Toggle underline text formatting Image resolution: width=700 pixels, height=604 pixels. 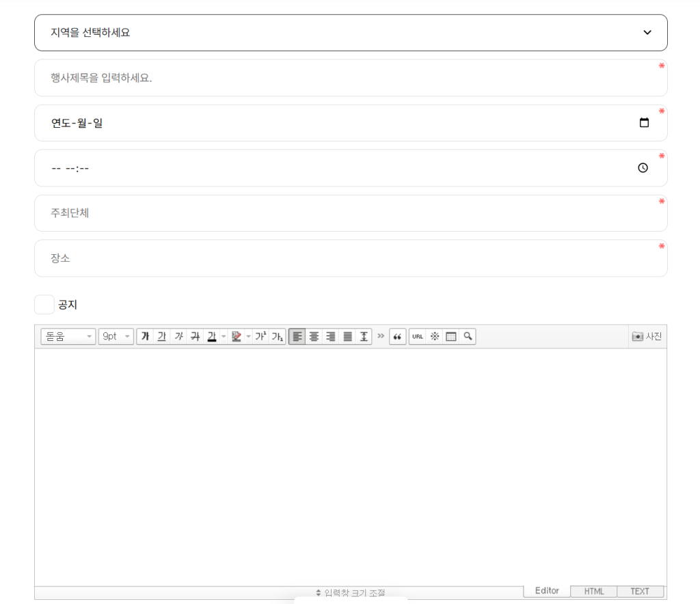[161, 336]
